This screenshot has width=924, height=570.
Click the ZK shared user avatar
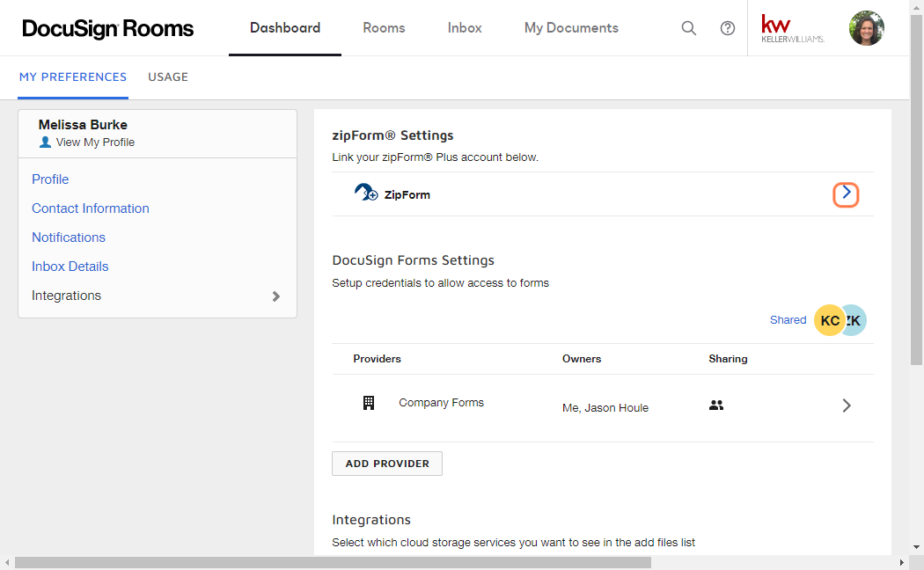(855, 320)
